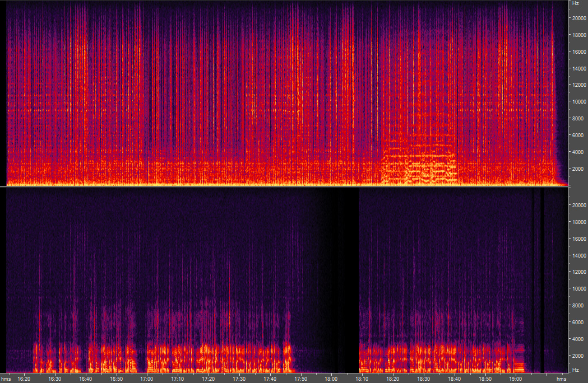This screenshot has width=588, height=383.
Task: Click the 17:30 timeline ruler mark
Action: [x=239, y=379]
